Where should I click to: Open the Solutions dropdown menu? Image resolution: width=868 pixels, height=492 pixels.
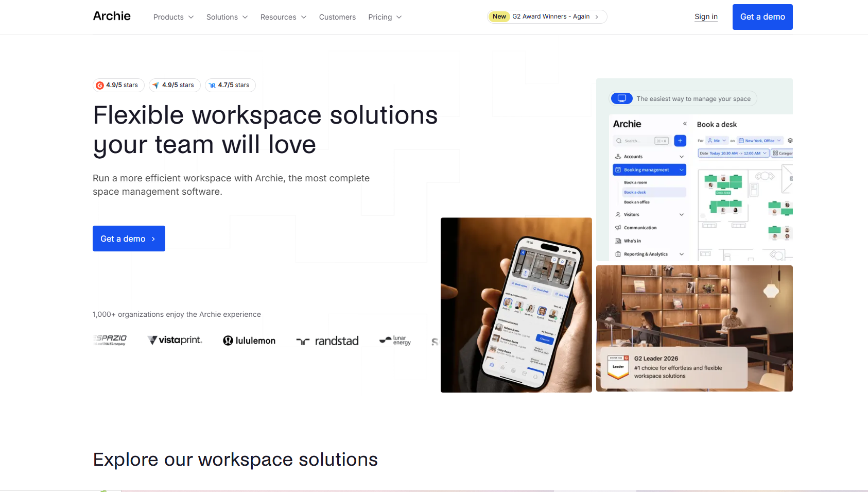click(x=227, y=17)
